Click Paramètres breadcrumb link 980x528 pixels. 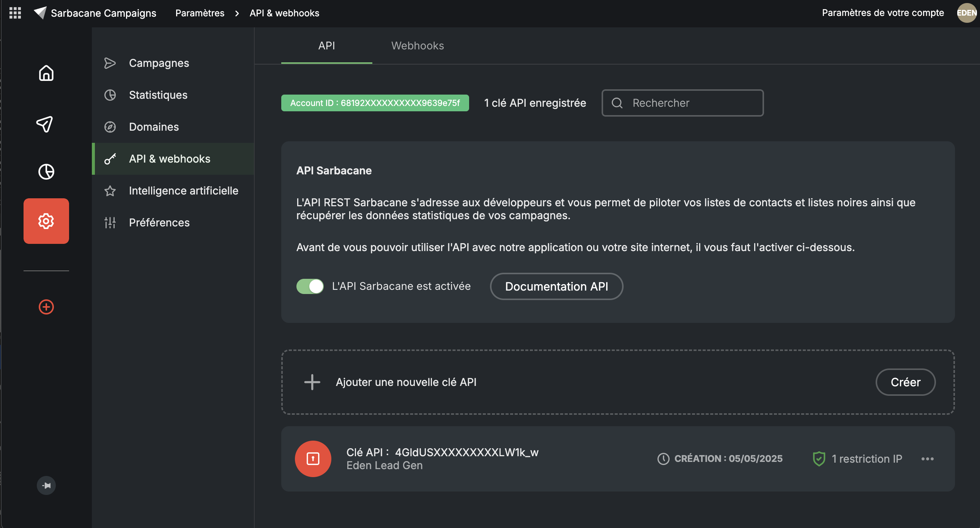[200, 13]
